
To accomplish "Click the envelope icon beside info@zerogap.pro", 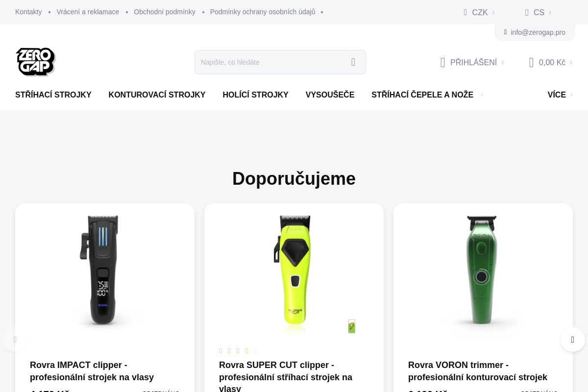I will point(505,32).
